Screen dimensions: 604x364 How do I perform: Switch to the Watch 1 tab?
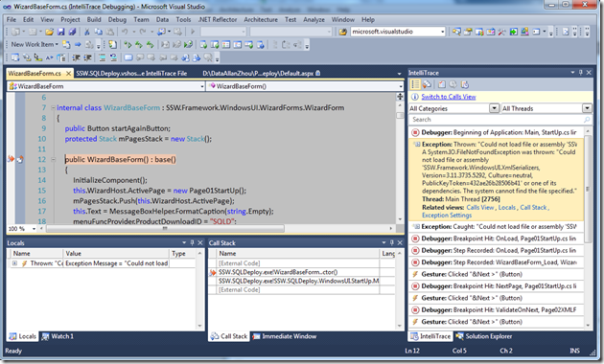[58, 336]
